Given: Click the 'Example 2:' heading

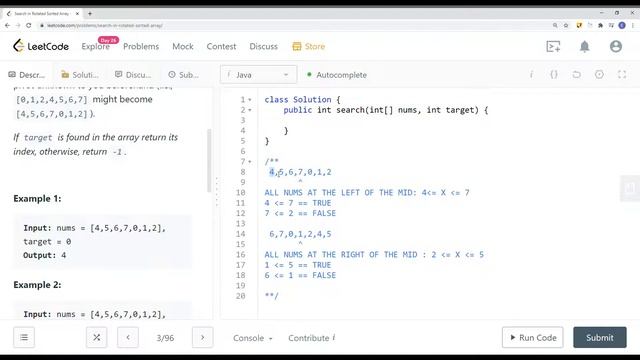Looking at the screenshot, I should coord(37,285).
